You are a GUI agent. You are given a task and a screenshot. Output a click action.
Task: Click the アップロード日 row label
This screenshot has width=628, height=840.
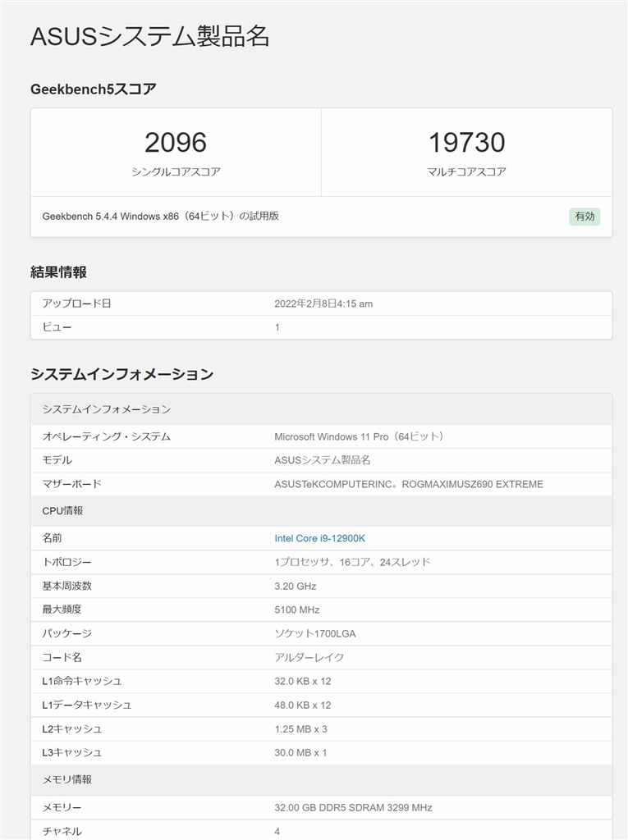tap(76, 304)
